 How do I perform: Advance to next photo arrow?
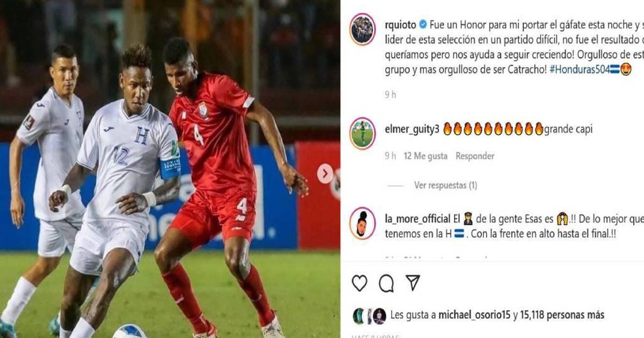325,174
